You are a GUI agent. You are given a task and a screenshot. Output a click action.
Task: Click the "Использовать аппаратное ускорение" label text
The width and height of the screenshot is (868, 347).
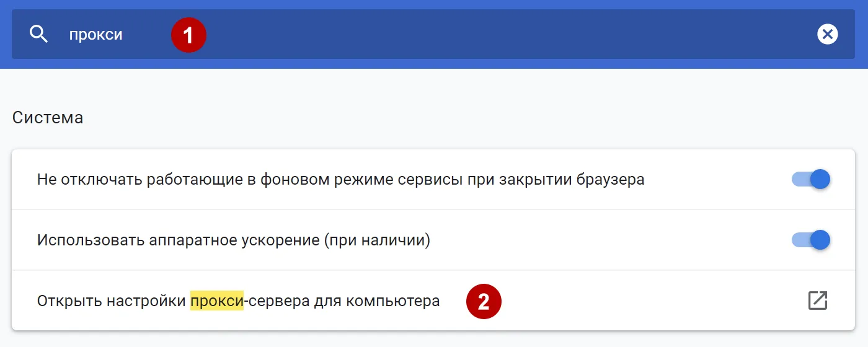[177, 240]
